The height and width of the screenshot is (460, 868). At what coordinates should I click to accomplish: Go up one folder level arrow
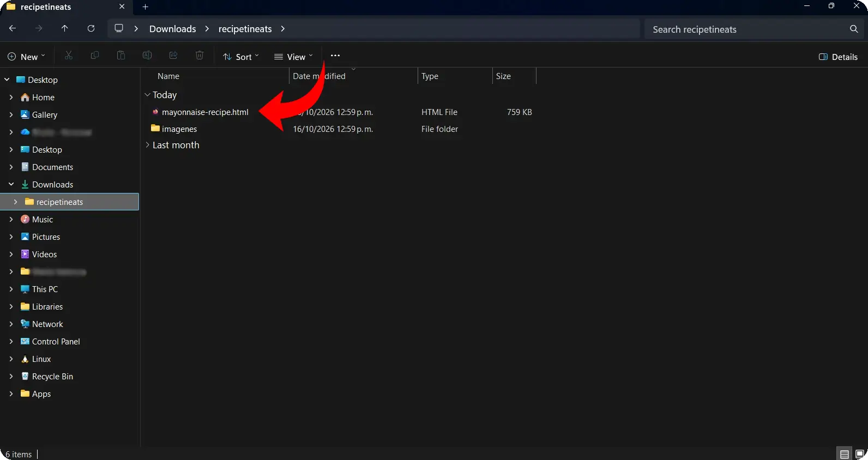coord(65,28)
